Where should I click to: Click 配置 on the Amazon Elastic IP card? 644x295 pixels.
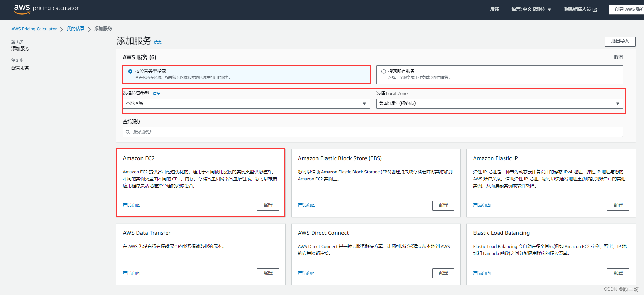(618, 205)
